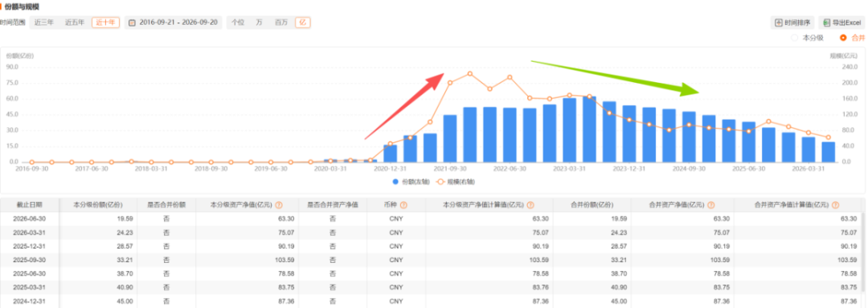Toggle the orange 规模(右轴) legend marker
868x308 pixels.
coord(440,181)
